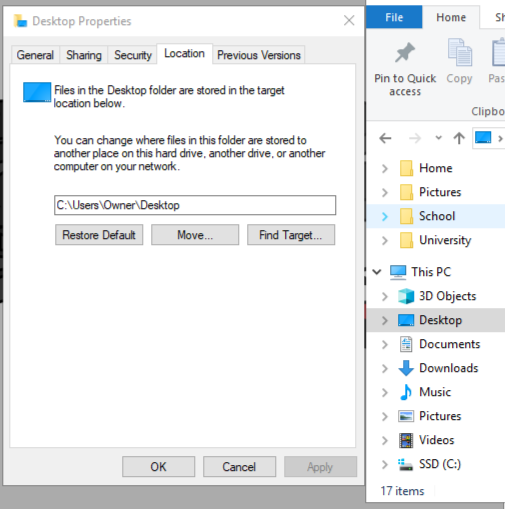Click the back navigation arrow
Screen dimensions: 505x509
click(x=385, y=138)
